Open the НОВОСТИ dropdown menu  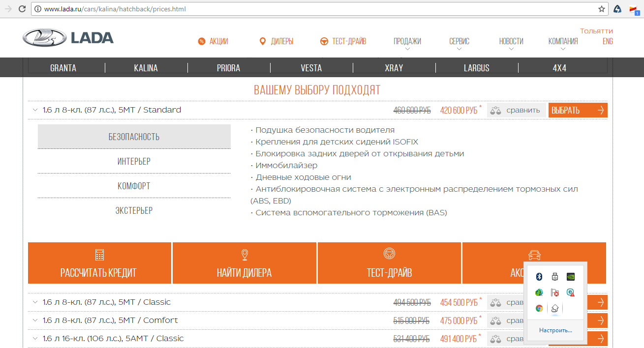511,43
